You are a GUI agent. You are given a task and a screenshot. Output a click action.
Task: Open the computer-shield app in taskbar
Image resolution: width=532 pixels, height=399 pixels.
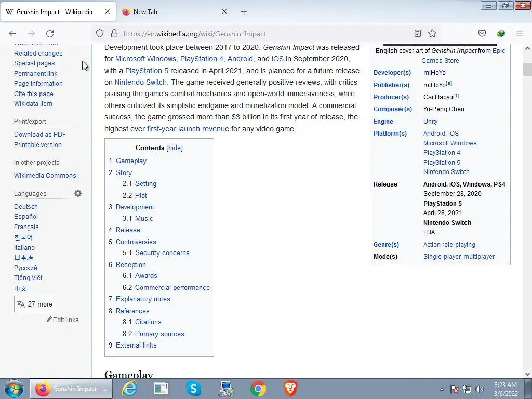(x=226, y=389)
